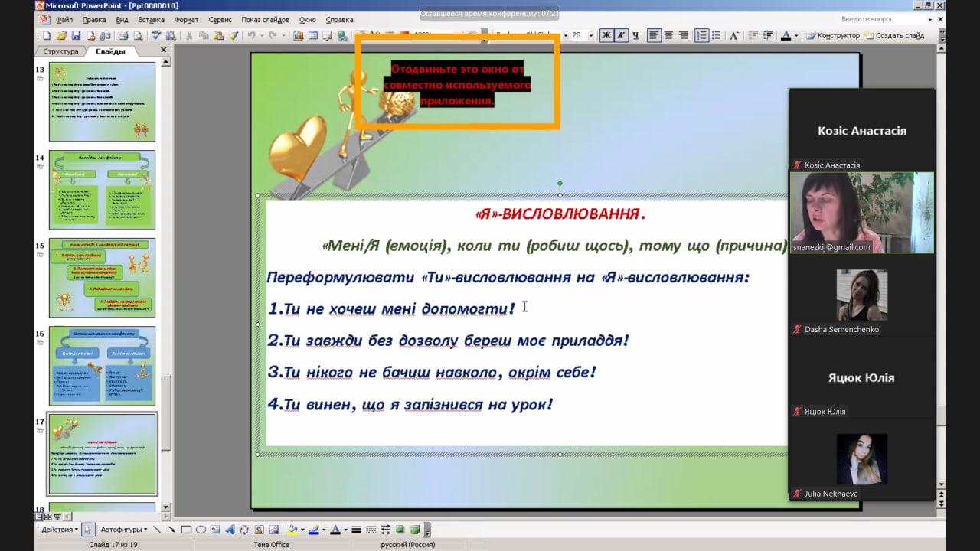Open the Формат menu
This screenshot has height=551, width=980.
pyautogui.click(x=186, y=19)
